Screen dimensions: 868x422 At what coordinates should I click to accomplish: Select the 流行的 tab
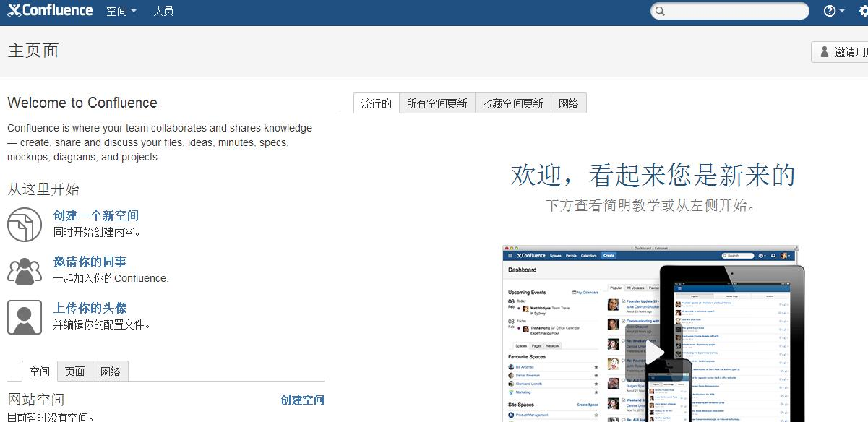tap(376, 103)
